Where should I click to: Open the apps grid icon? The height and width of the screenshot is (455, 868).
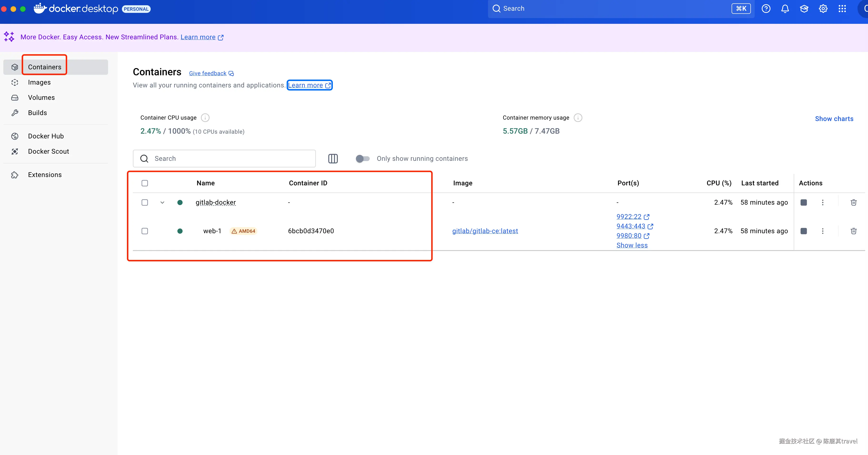[x=842, y=9]
